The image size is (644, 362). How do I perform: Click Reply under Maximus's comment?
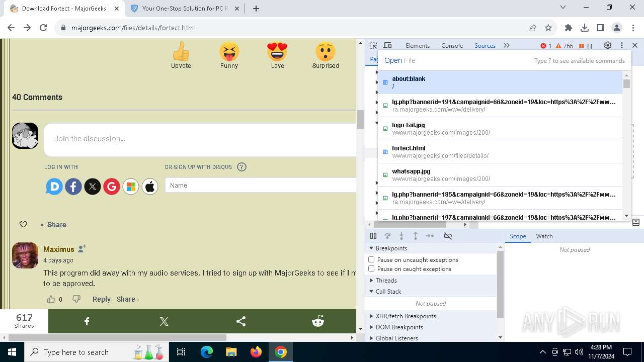click(101, 299)
